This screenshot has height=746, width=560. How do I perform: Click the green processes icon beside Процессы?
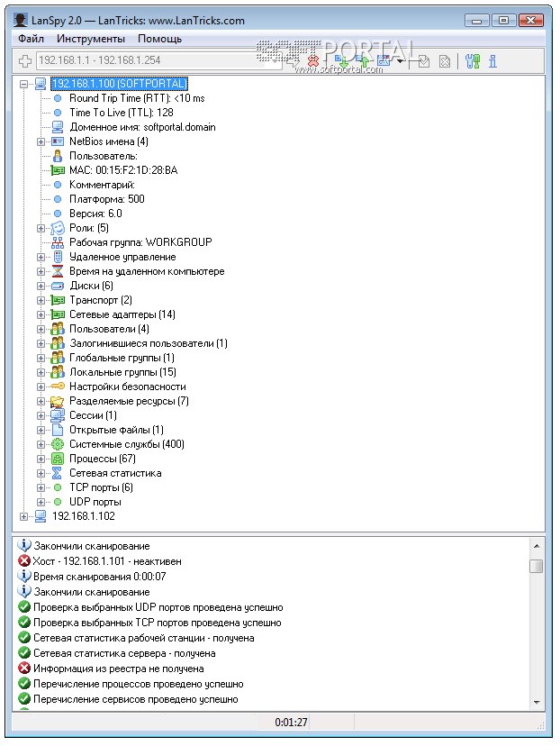pyautogui.click(x=58, y=459)
